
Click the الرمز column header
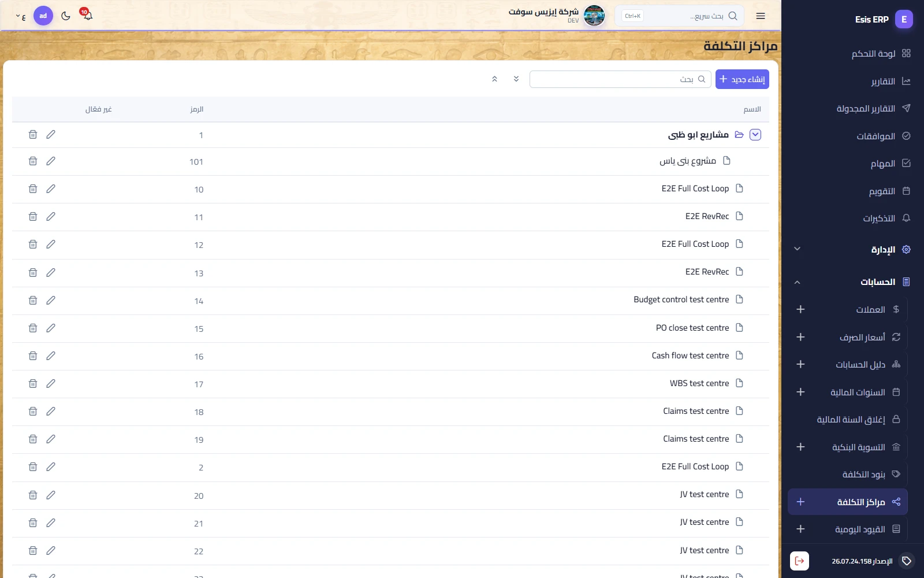coord(197,109)
